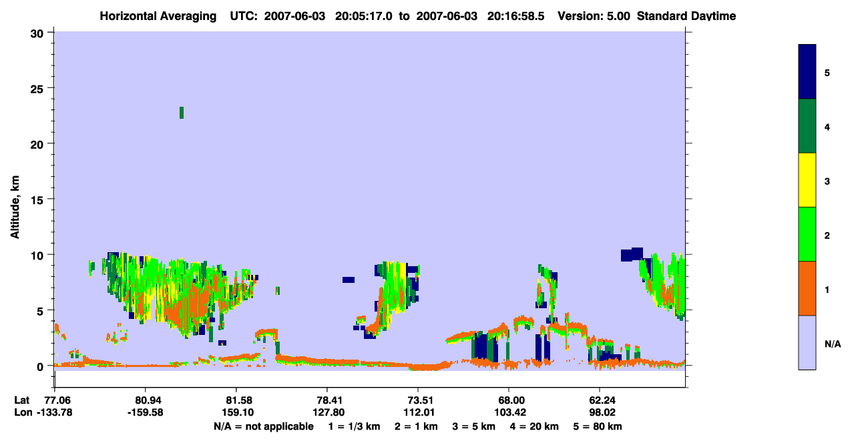Click the 'Lon' axis row label
Viewport: 868px width, 445px height.
pyautogui.click(x=22, y=412)
